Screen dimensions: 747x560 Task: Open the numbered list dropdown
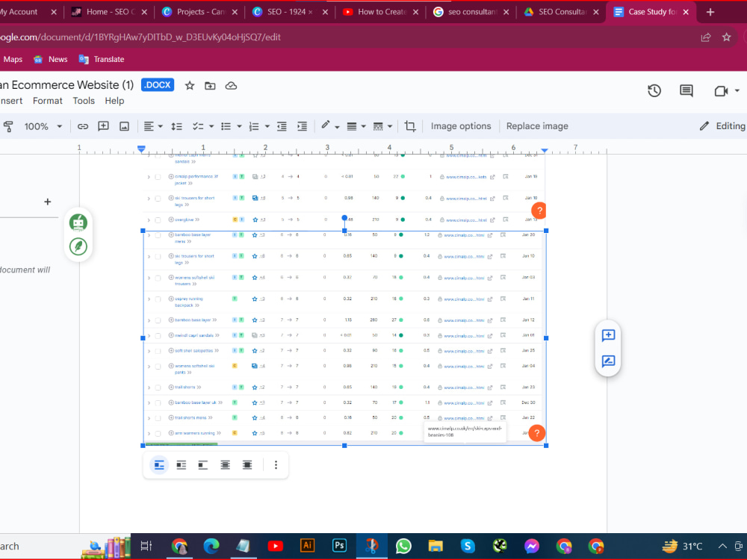(267, 126)
